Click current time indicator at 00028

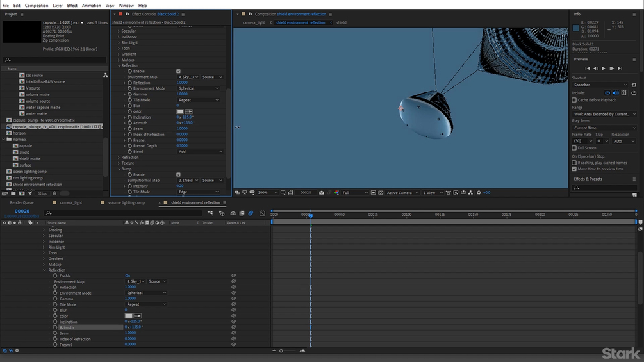[311, 215]
